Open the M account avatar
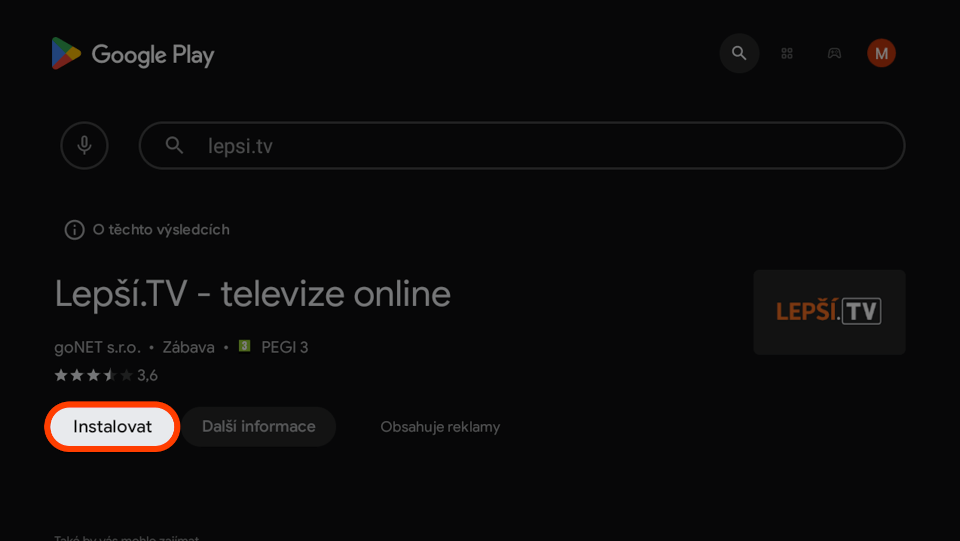 click(881, 53)
